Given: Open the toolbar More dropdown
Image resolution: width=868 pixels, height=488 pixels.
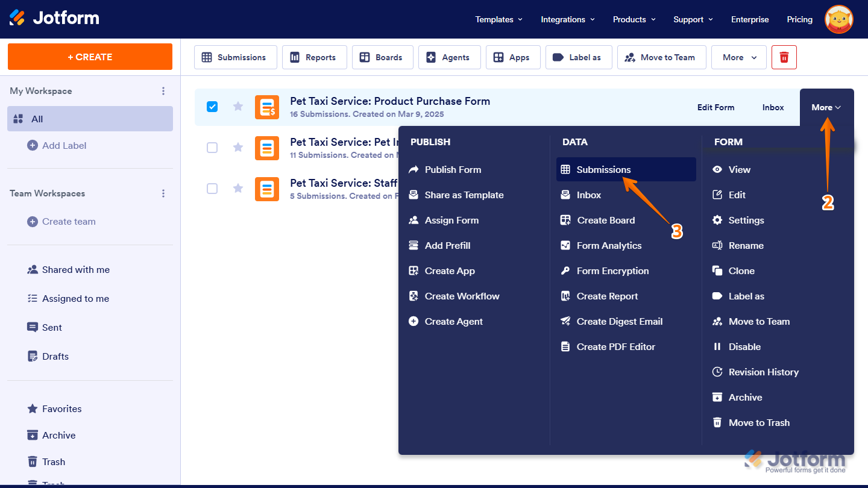Looking at the screenshot, I should click(x=739, y=57).
